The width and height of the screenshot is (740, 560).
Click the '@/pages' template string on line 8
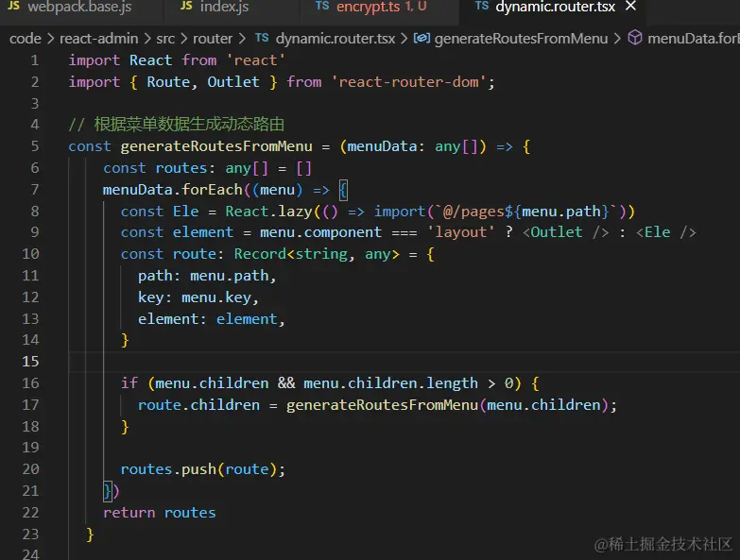pyautogui.click(x=473, y=212)
